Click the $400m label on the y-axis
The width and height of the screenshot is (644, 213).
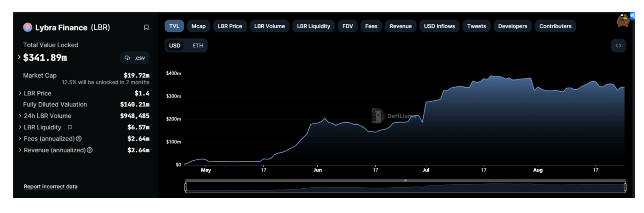coord(174,74)
